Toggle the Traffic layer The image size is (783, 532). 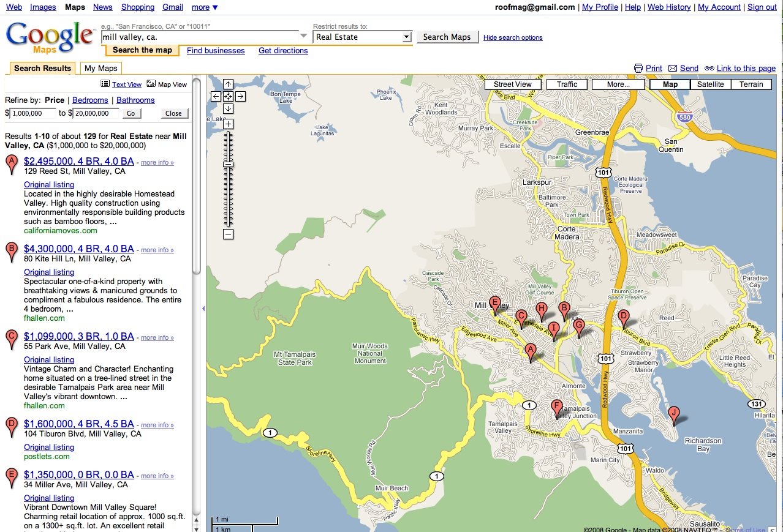click(x=567, y=84)
